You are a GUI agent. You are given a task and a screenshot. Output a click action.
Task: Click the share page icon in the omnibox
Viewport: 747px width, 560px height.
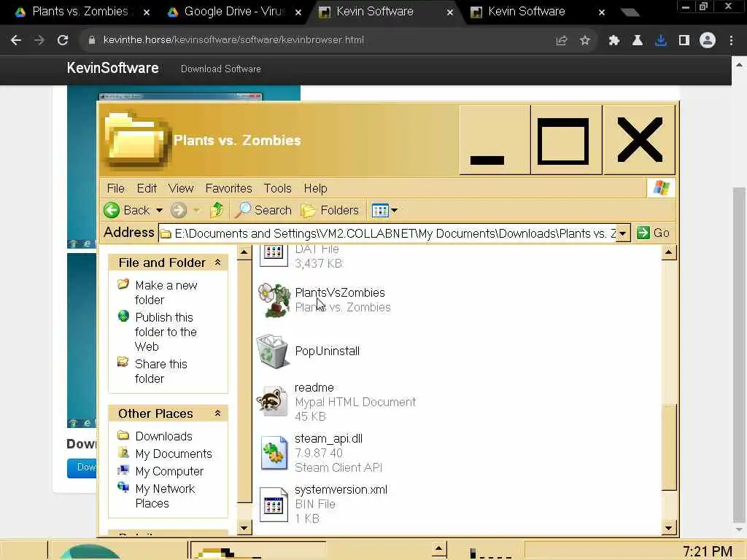click(x=562, y=41)
